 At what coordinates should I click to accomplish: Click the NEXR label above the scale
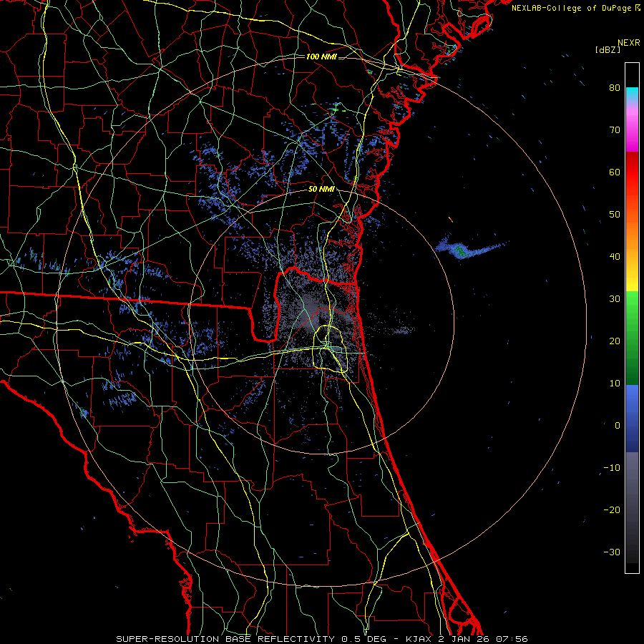click(x=628, y=43)
